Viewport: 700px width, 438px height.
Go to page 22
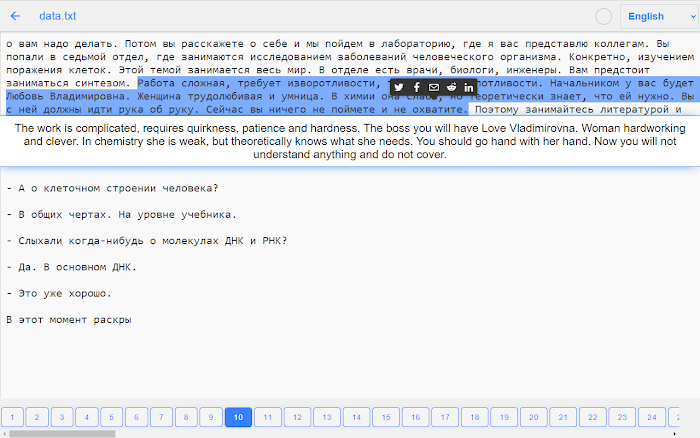[x=593, y=417]
